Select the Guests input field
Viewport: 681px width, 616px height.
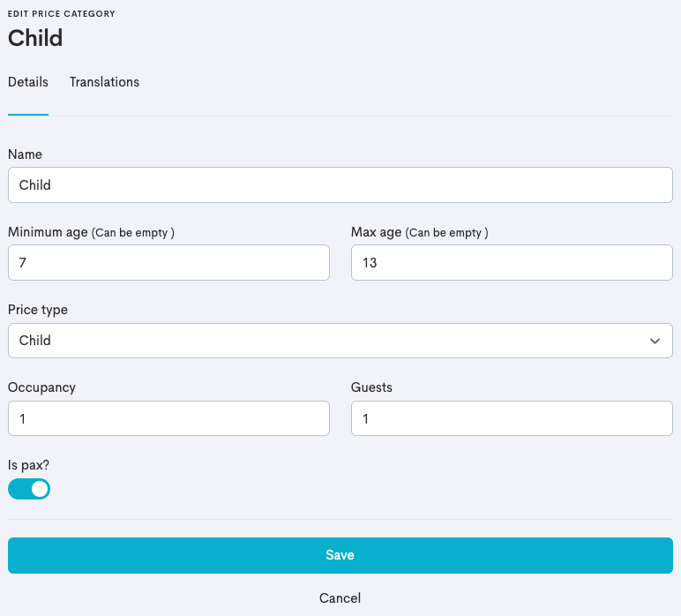[x=512, y=418]
